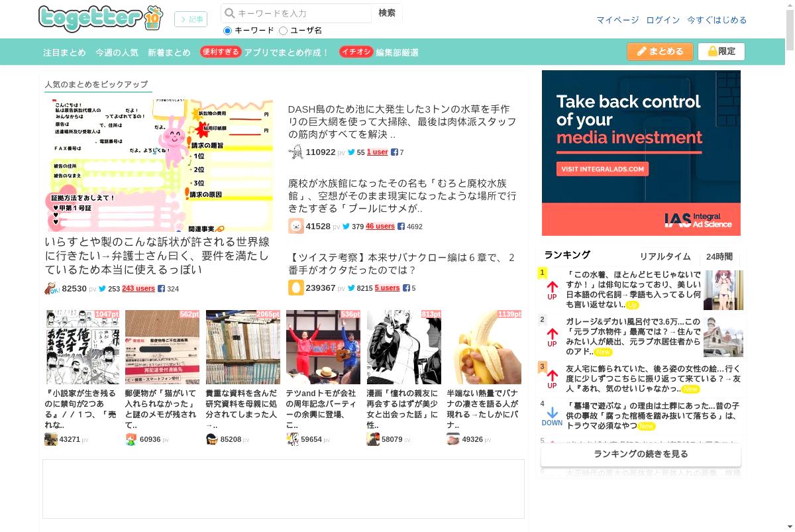Open the 廃校が水族館になった article headline
This screenshot has height=532, width=795.
(401, 196)
